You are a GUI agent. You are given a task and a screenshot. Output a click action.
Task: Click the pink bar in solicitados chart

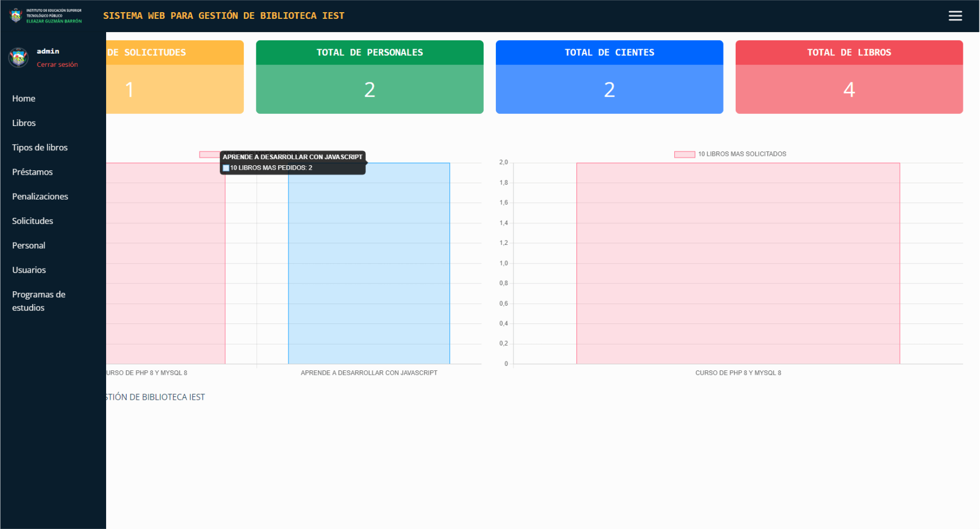point(738,263)
